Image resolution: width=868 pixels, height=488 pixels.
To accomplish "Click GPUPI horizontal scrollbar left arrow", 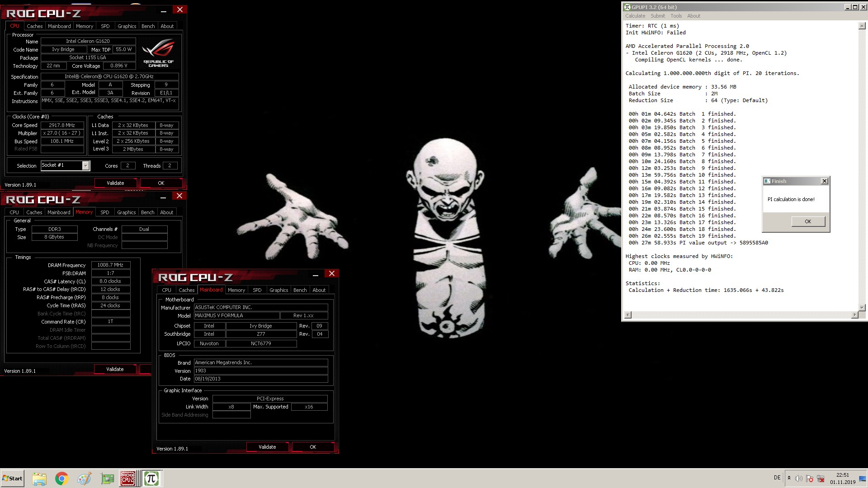I will (x=628, y=314).
